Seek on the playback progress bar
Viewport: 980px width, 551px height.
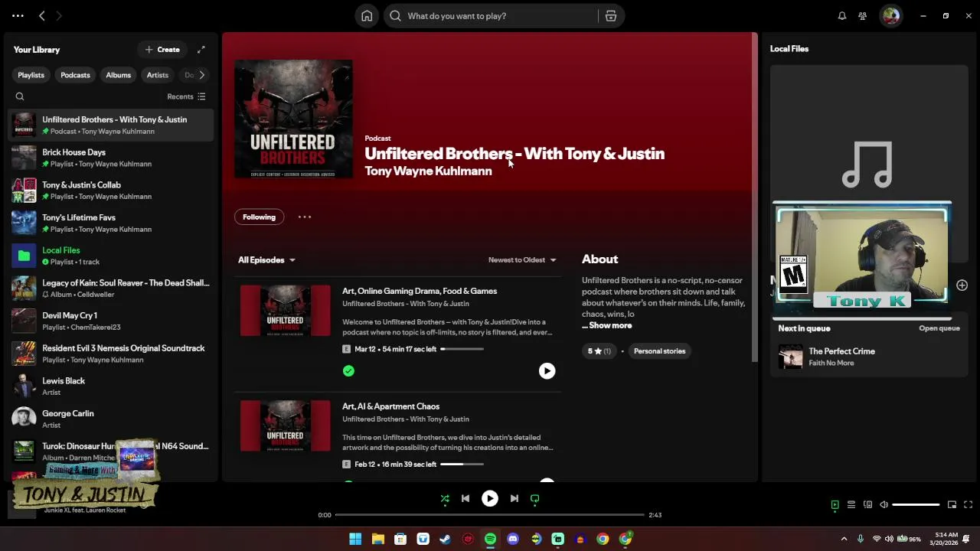[490, 515]
